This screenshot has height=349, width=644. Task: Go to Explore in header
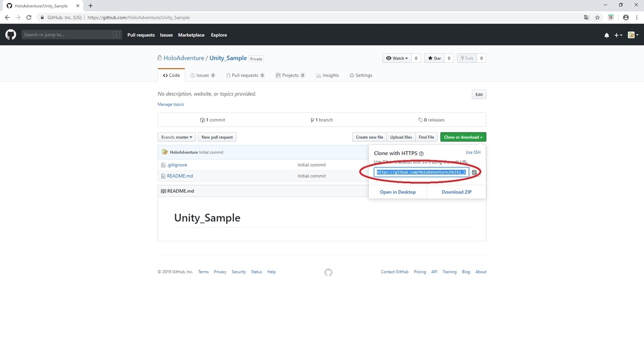219,35
